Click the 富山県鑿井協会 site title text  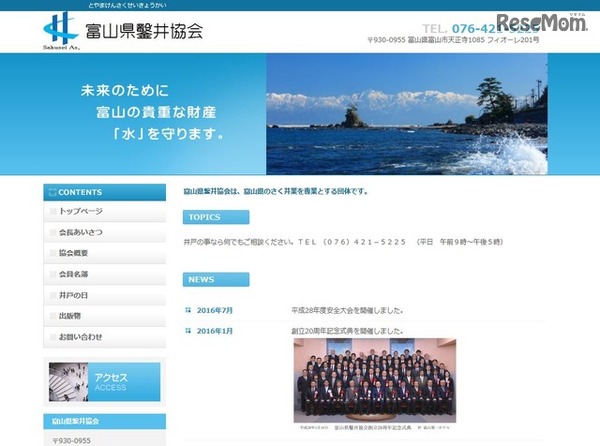[144, 31]
